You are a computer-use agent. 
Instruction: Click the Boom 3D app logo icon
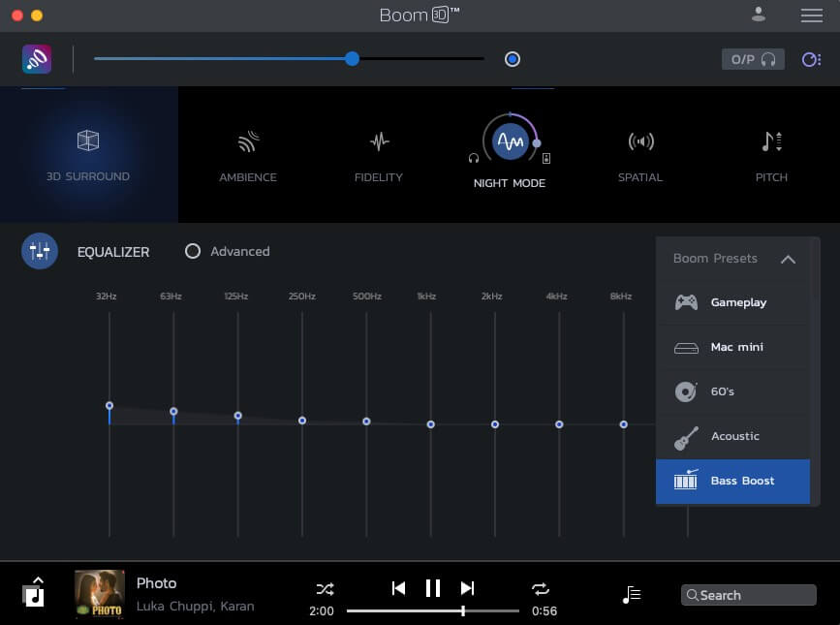coord(37,59)
